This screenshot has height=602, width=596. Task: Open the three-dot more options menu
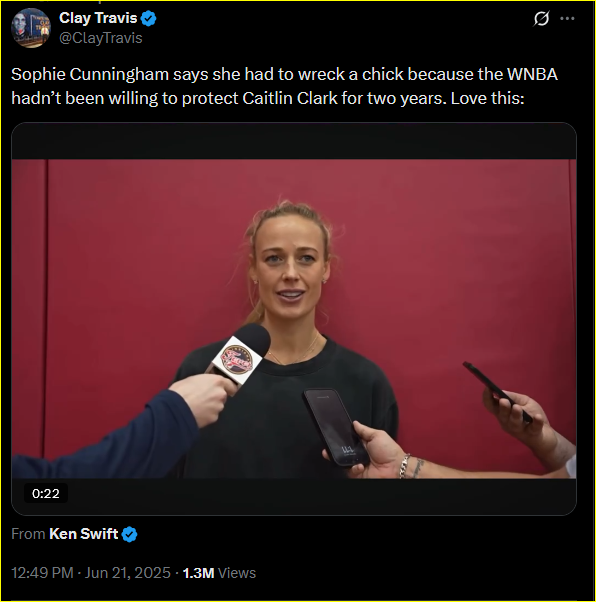tap(567, 18)
